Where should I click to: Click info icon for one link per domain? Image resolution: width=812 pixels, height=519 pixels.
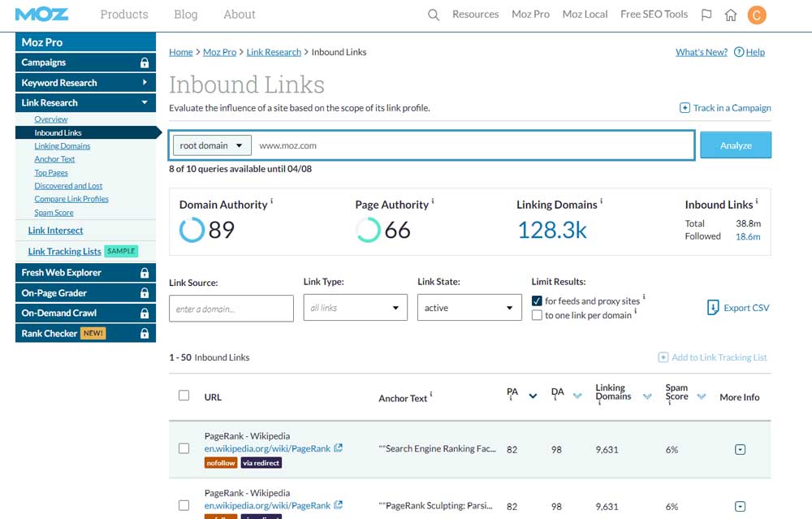636,311
